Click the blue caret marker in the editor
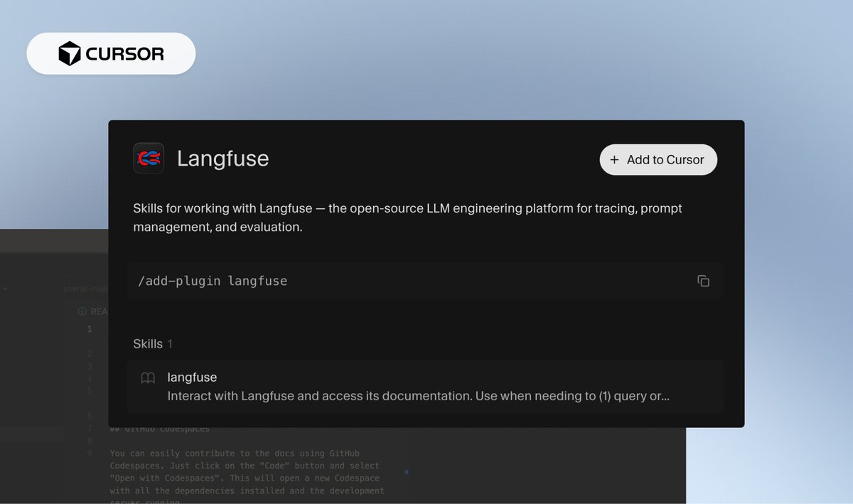Viewport: 853px width, 504px height. click(406, 471)
